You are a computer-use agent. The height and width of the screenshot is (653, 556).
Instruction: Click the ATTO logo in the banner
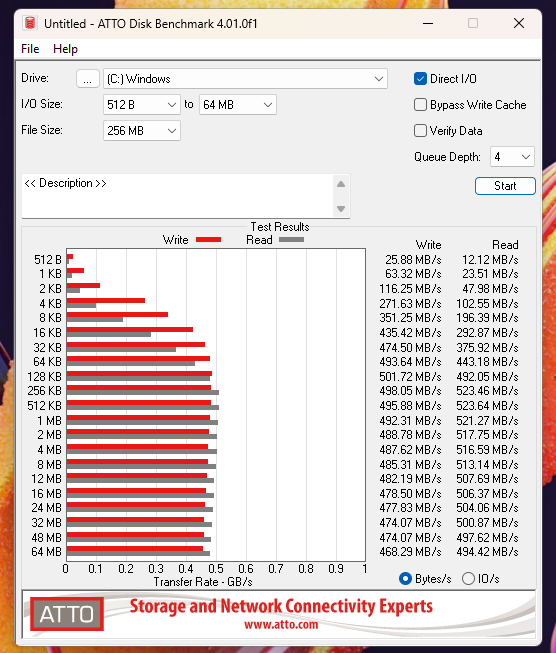click(x=67, y=614)
